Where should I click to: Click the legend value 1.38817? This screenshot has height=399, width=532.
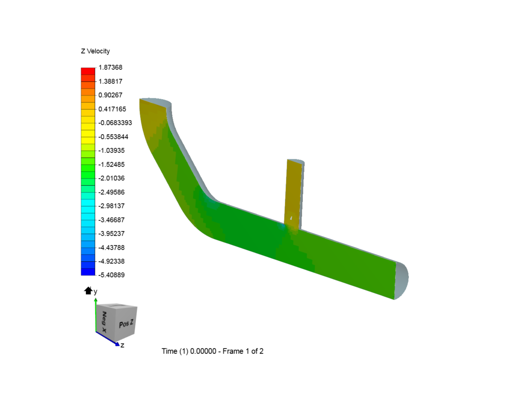coord(110,81)
